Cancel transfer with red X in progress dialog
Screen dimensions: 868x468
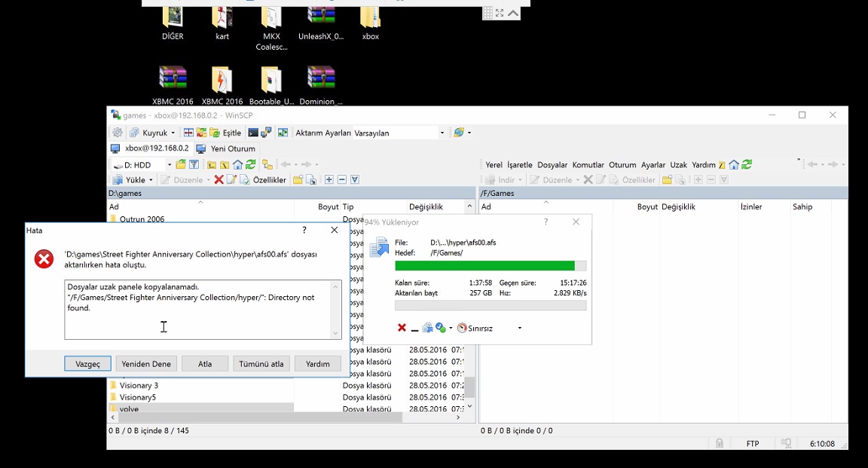pyautogui.click(x=402, y=328)
